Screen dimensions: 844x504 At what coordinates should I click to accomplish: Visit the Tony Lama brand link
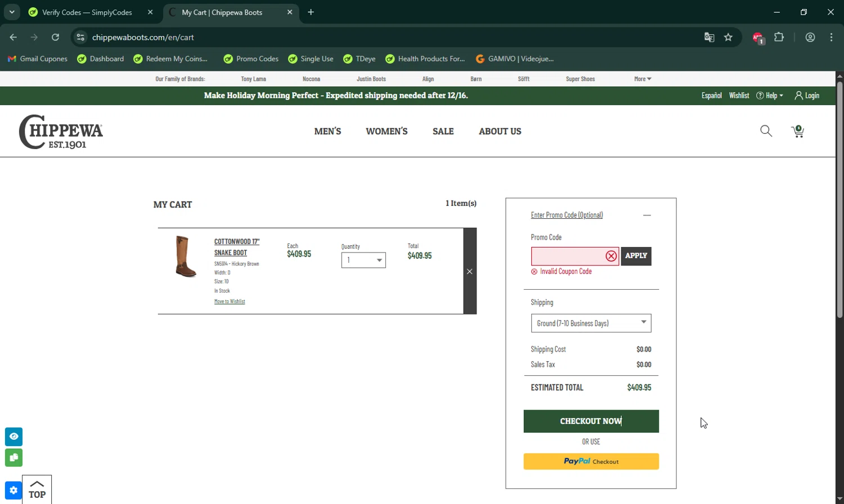253,79
